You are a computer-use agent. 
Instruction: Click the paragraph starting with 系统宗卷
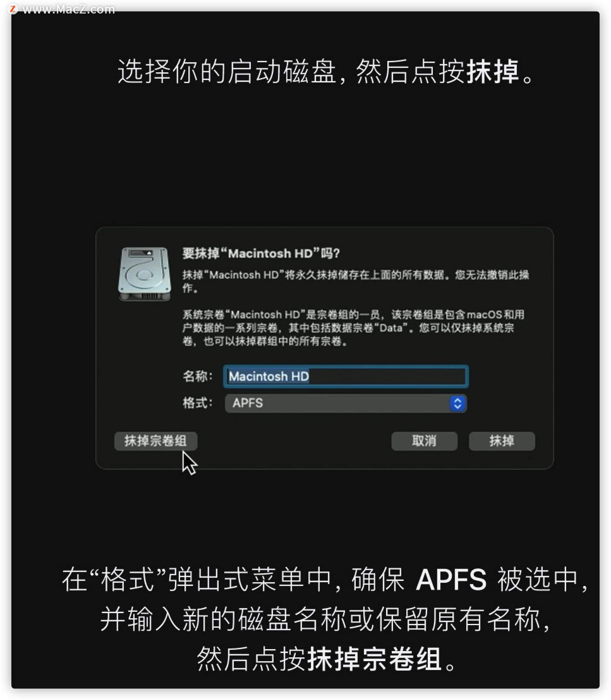coord(353,328)
